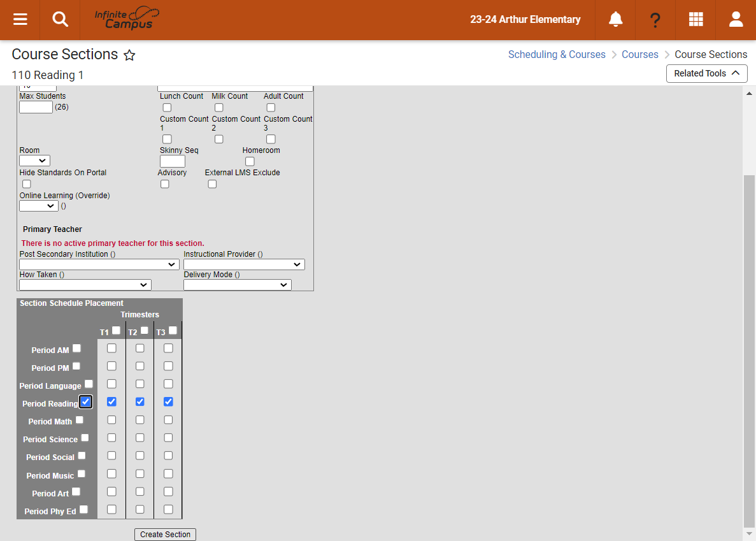Toggle the Period Music row checkbox
Image resolution: width=756 pixels, height=541 pixels.
click(x=82, y=473)
